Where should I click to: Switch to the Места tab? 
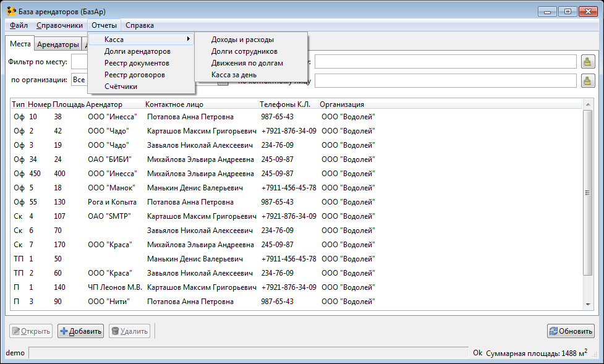pyautogui.click(x=20, y=43)
